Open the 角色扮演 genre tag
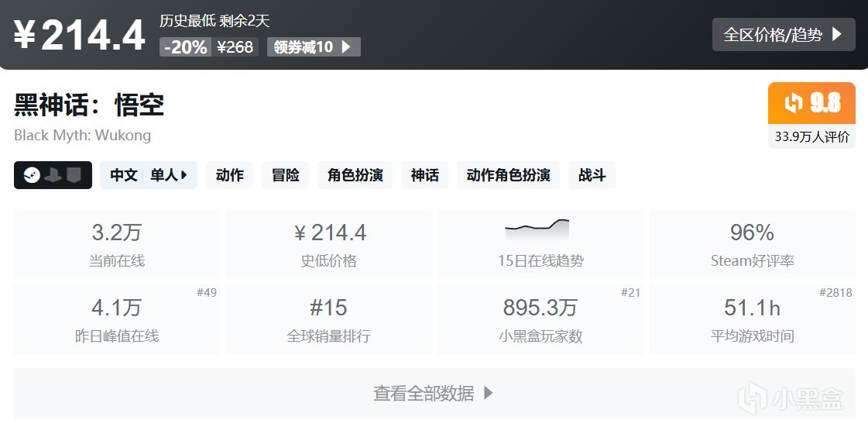 click(x=355, y=176)
